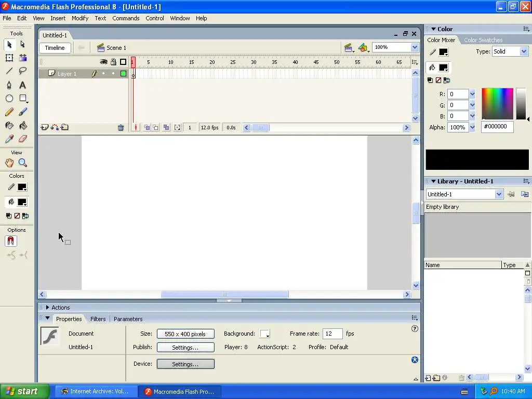Switch to the Parameters tab

point(128,319)
